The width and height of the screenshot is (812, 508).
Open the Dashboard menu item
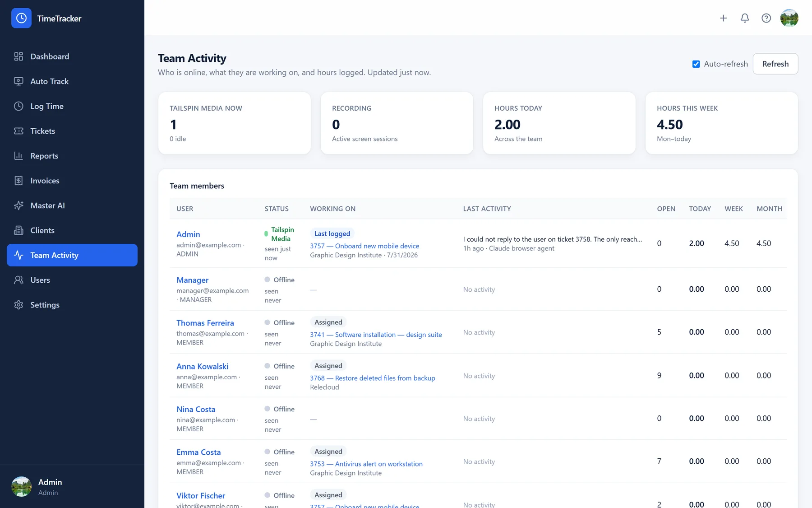click(x=72, y=56)
